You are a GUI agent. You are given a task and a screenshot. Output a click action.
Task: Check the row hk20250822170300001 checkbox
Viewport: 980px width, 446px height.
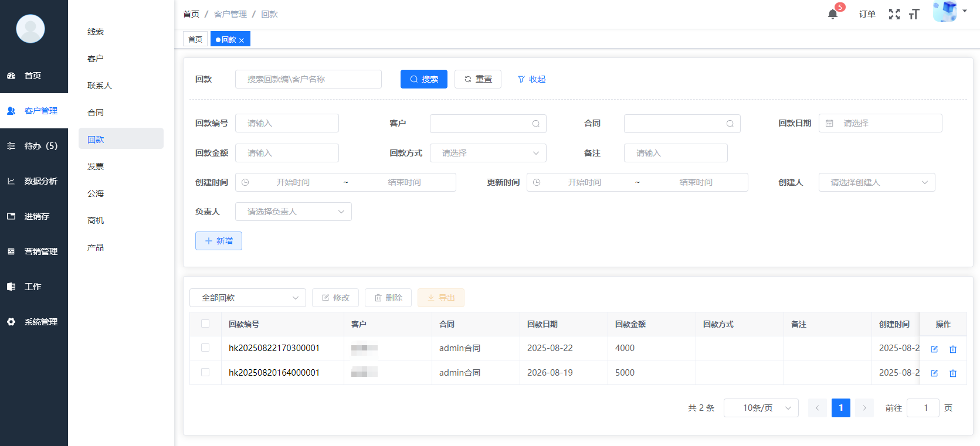tap(205, 348)
